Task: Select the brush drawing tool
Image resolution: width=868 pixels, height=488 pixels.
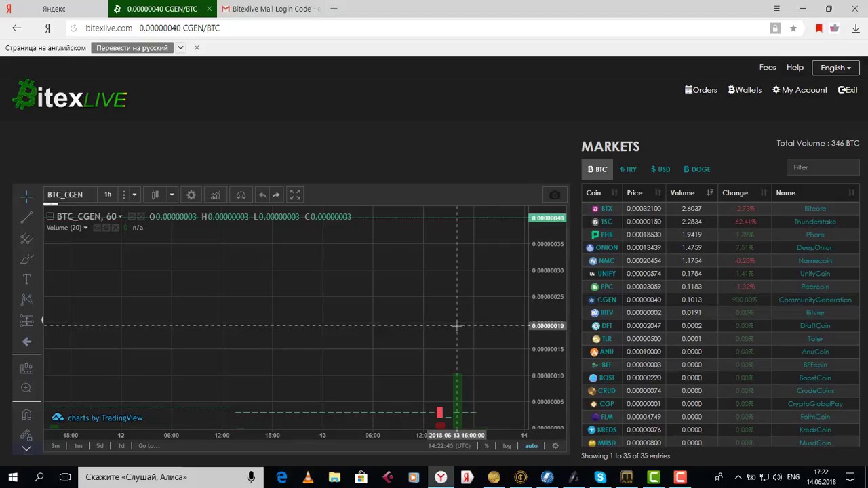Action: click(x=26, y=260)
